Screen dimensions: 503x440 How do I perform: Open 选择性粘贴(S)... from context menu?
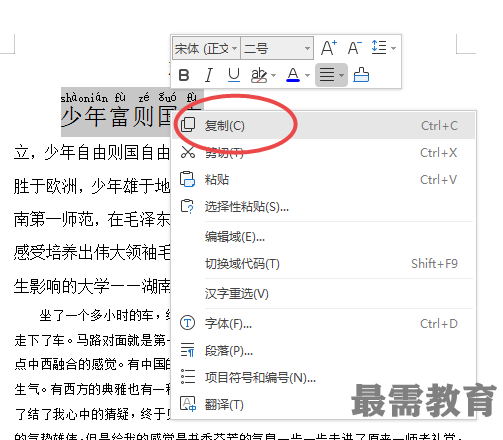324,207
